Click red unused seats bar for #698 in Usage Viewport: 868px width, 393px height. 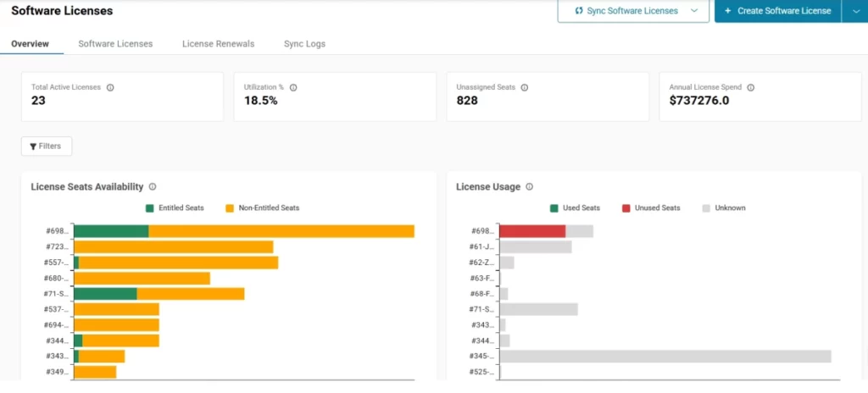pos(532,231)
